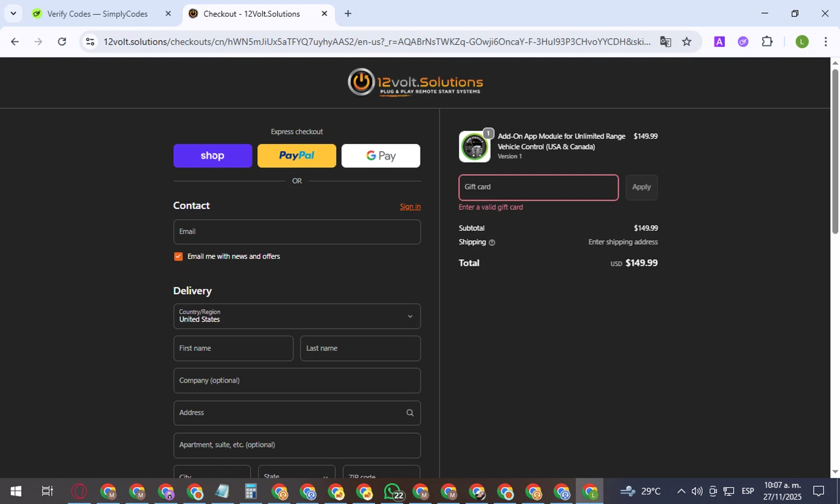
Task: Uncheck Email me with news and offers
Action: (x=178, y=256)
